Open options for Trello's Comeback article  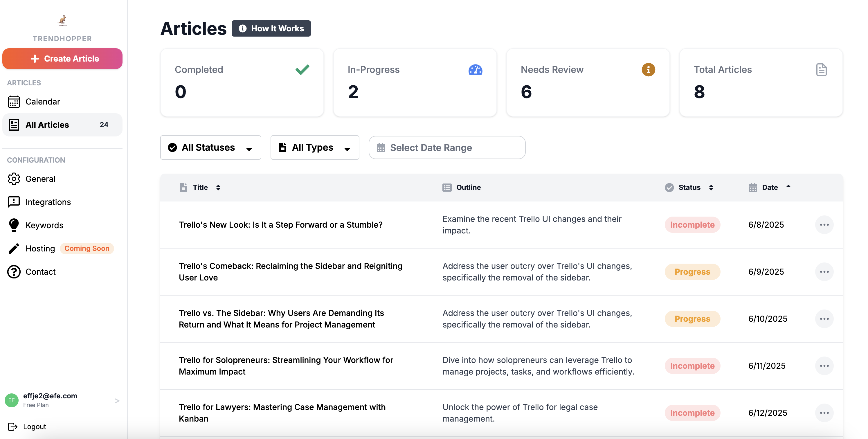click(824, 272)
